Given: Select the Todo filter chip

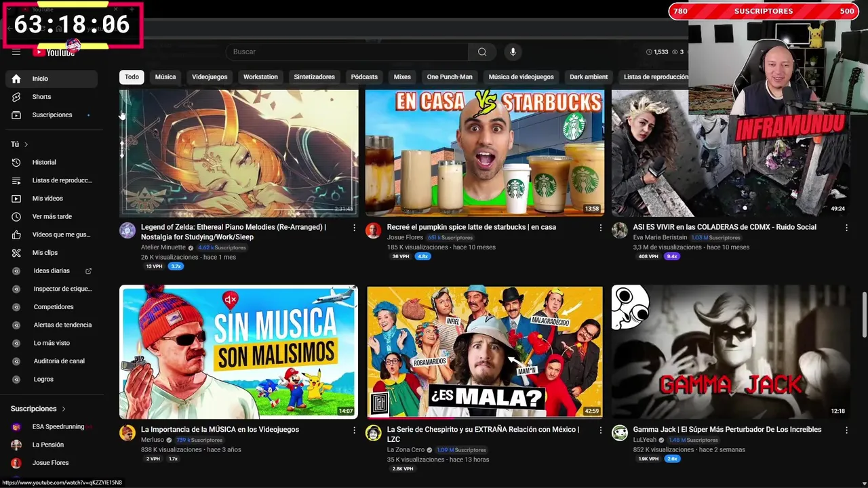Looking at the screenshot, I should tap(132, 77).
